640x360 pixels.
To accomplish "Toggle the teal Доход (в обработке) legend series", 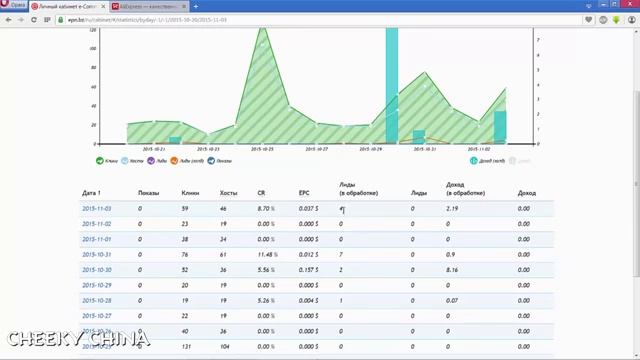I will pyautogui.click(x=487, y=161).
